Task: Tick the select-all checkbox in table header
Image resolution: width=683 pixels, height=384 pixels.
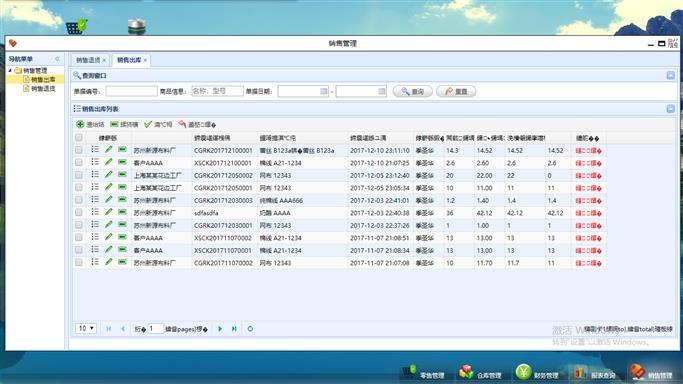Action: [x=79, y=138]
